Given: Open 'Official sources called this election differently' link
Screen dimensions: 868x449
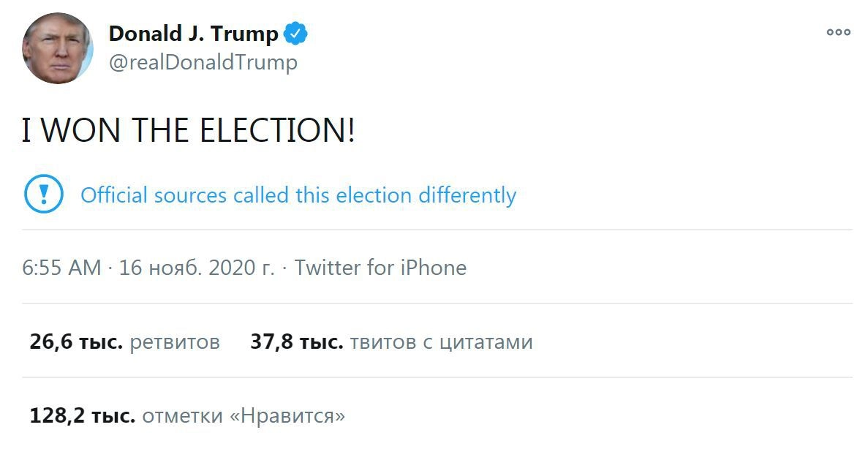Looking at the screenshot, I should [x=298, y=195].
